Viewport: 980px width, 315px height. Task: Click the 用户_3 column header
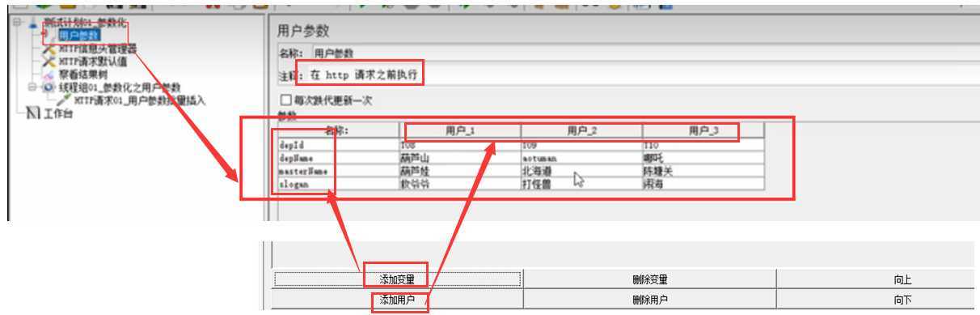click(703, 130)
